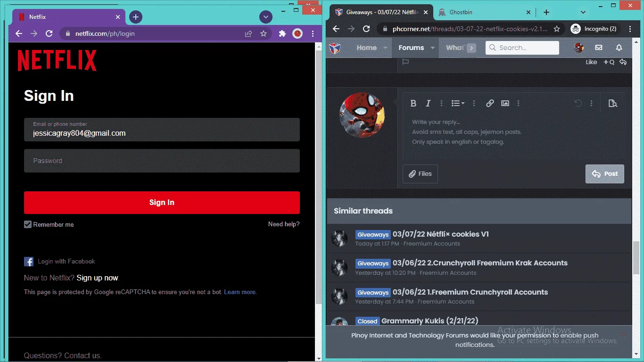644x362 pixels.
Task: Click the Email or phone number field
Action: click(x=162, y=130)
